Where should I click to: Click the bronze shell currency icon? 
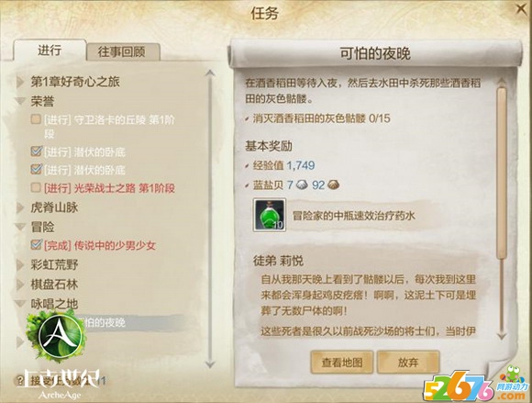[334, 185]
